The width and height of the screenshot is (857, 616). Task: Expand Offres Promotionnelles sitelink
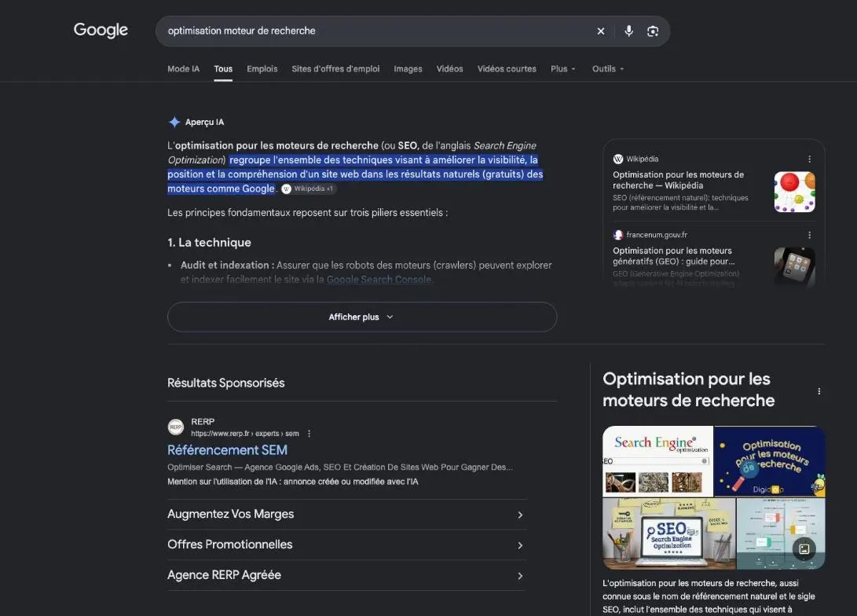pyautogui.click(x=346, y=545)
